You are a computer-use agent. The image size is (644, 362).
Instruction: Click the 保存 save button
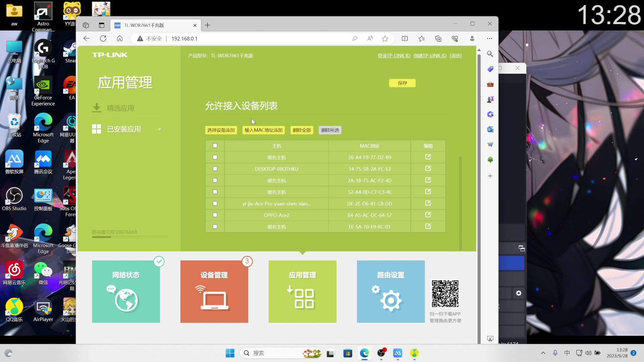coord(402,83)
